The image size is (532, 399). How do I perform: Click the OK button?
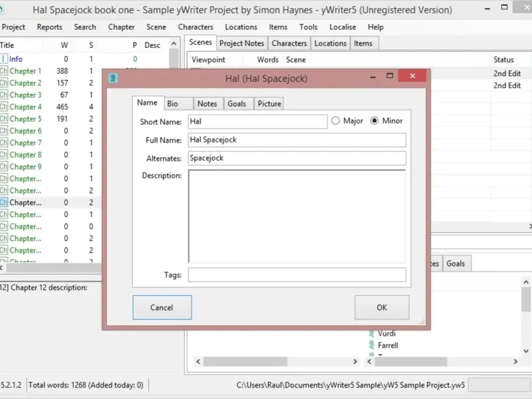382,307
